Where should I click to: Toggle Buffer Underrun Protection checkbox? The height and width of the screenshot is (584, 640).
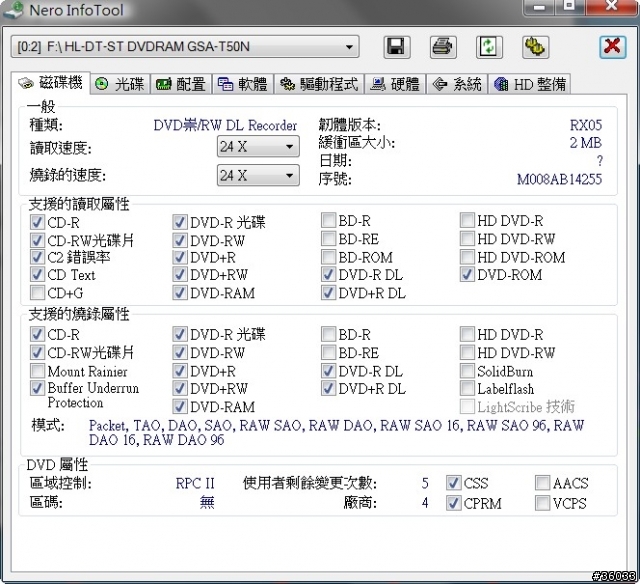(37, 388)
